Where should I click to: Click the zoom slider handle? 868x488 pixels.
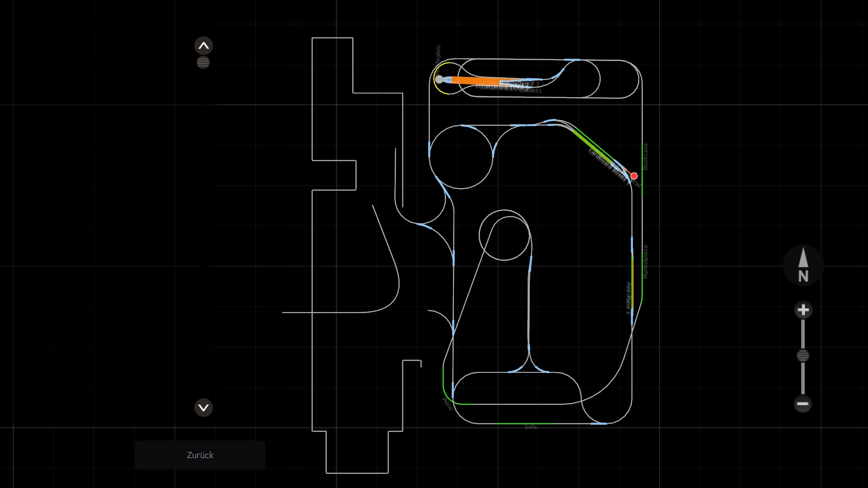[803, 356]
